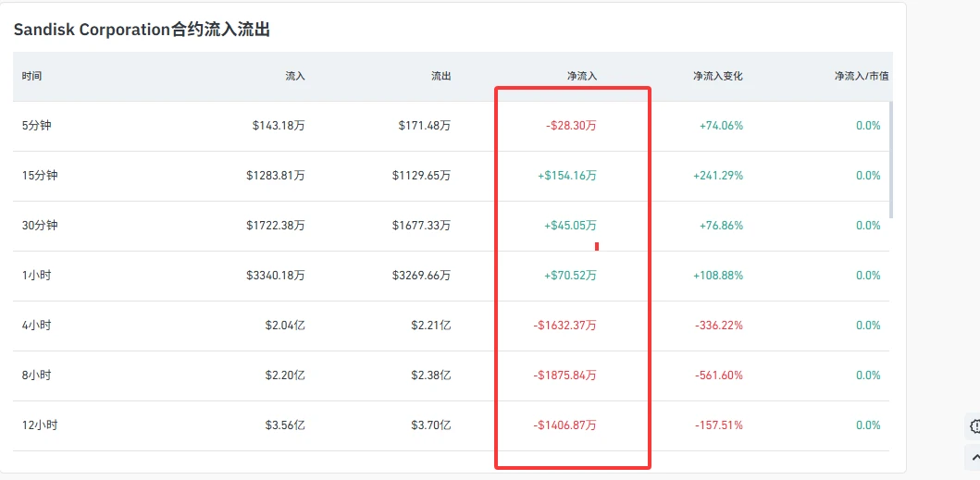Viewport: 980px width, 480px height.
Task: Click net inflow -$1875.84万
Action: pos(565,375)
